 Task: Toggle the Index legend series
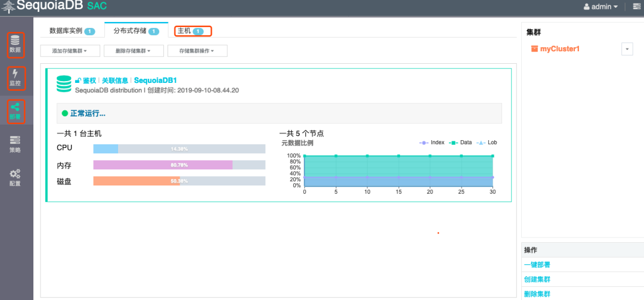[x=432, y=143]
